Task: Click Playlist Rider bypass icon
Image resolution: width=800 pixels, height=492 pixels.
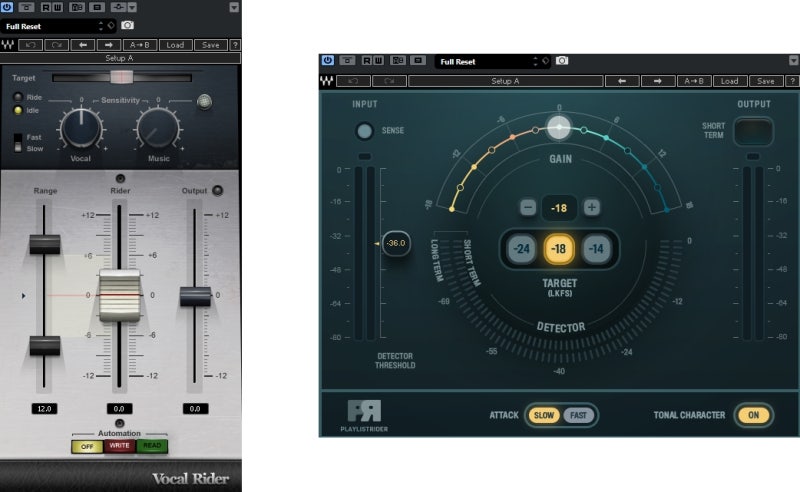Action: tap(347, 60)
